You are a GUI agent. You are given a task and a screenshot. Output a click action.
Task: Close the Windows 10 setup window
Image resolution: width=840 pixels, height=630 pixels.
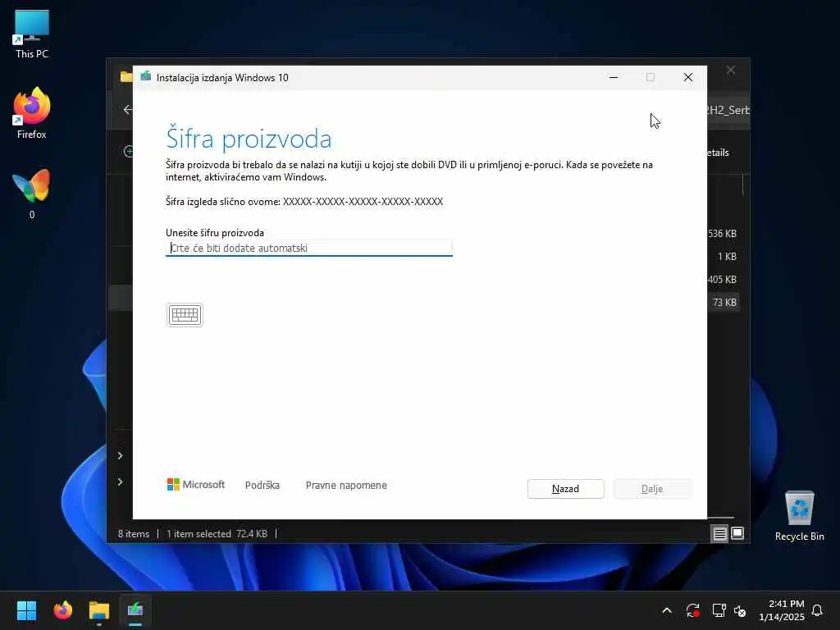(688, 77)
